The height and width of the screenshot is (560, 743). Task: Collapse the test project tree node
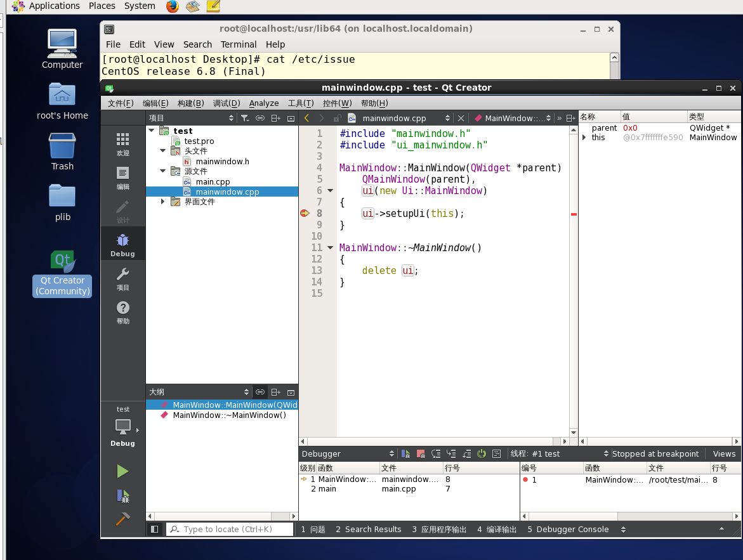(x=152, y=130)
